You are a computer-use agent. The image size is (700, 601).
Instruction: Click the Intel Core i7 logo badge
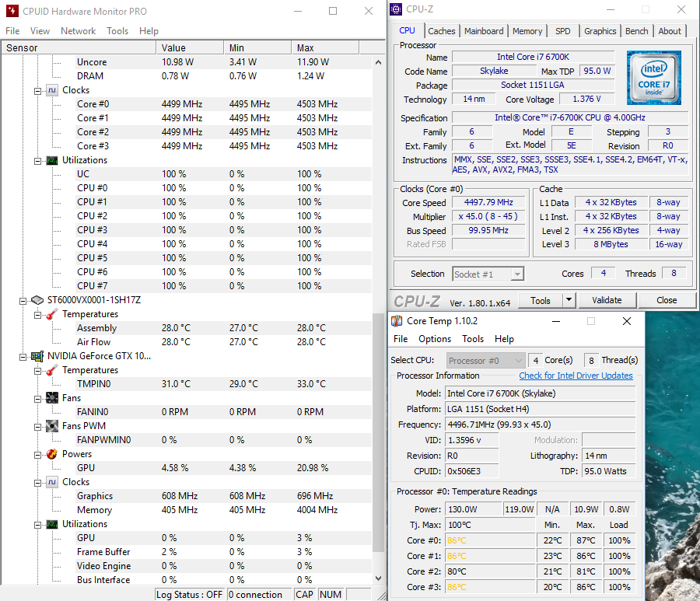click(653, 78)
